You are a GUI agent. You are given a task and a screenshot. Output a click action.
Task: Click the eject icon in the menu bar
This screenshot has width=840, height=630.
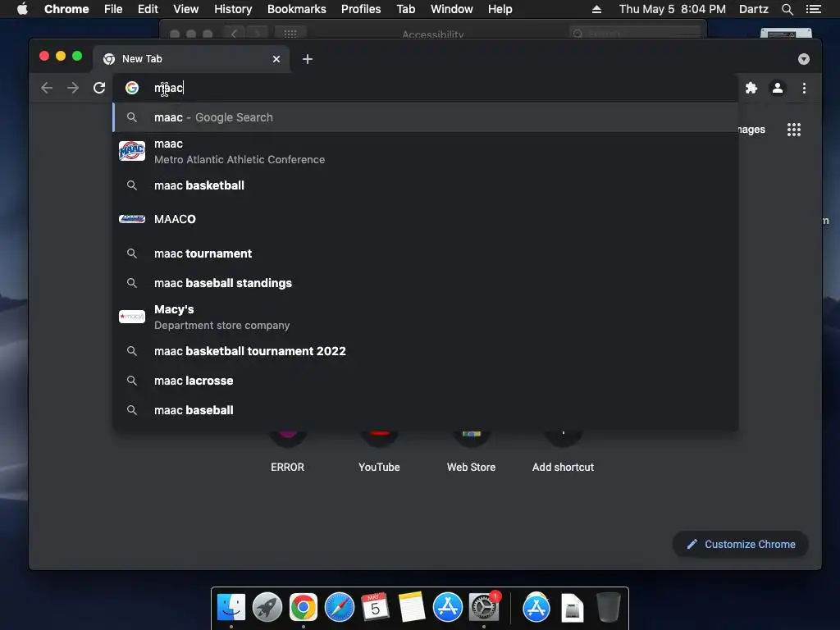click(x=596, y=9)
